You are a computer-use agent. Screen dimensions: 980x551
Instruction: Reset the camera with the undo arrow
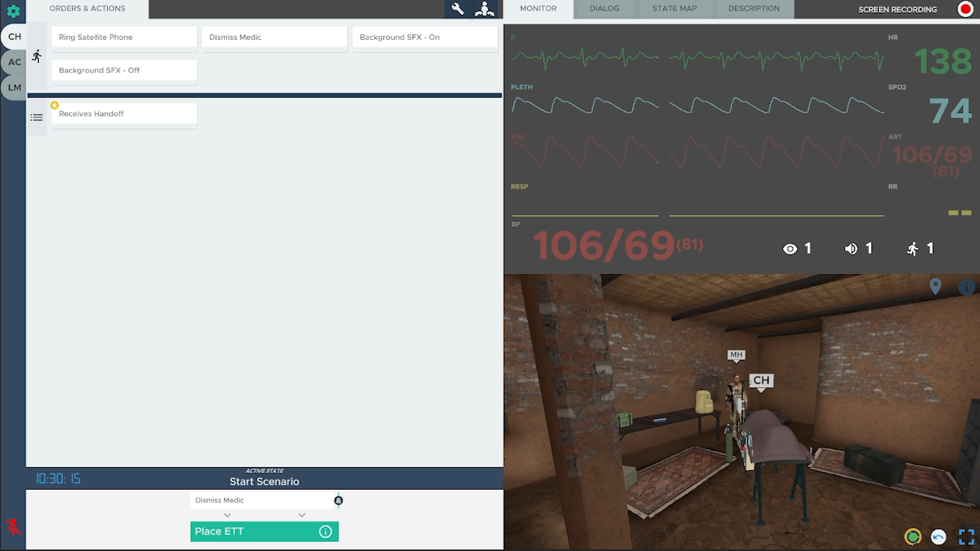938,537
